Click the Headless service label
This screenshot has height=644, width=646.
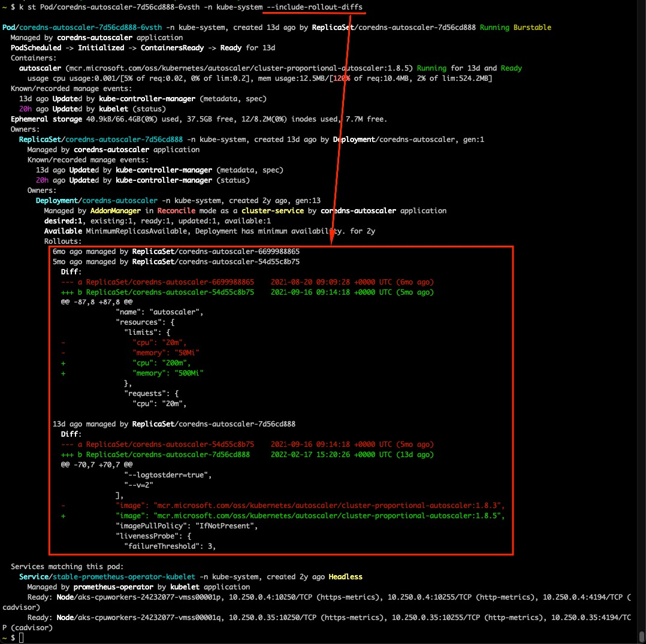pyautogui.click(x=345, y=576)
